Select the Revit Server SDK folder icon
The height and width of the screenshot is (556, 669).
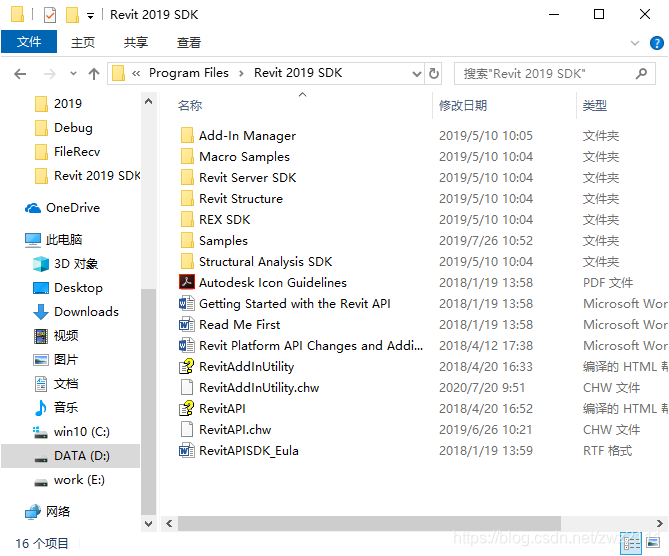(x=187, y=178)
